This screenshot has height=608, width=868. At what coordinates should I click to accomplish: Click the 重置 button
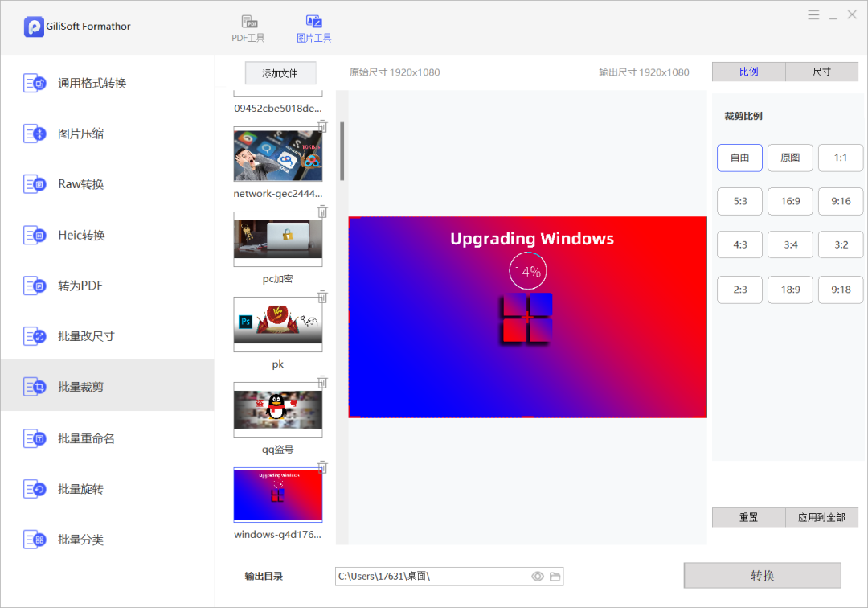[748, 517]
